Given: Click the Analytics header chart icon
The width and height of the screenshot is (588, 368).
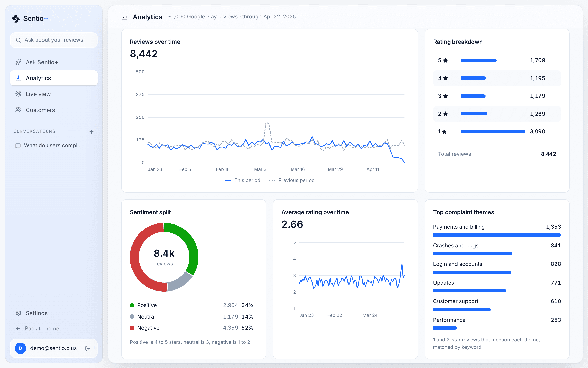Looking at the screenshot, I should point(124,17).
